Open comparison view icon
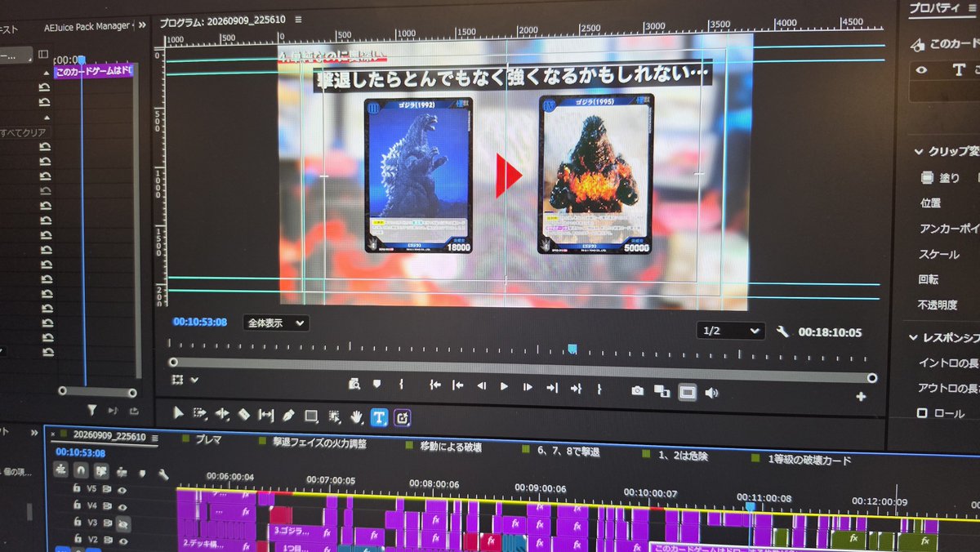The width and height of the screenshot is (980, 552). click(661, 392)
